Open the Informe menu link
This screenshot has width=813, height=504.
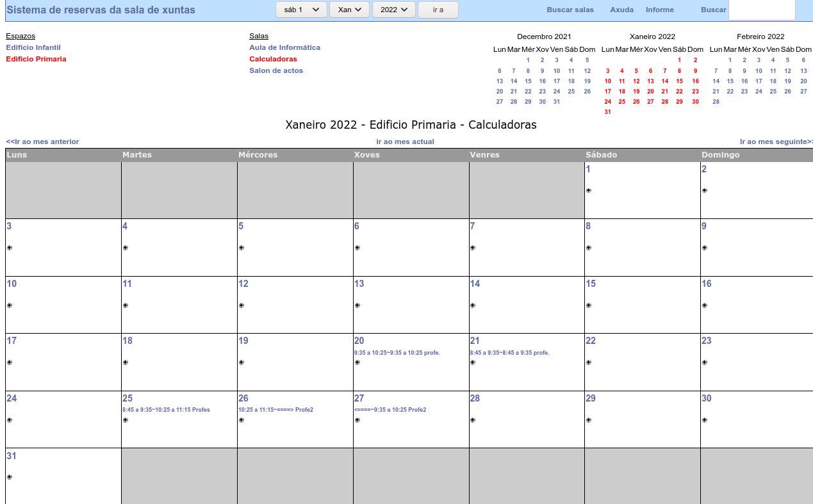[659, 10]
